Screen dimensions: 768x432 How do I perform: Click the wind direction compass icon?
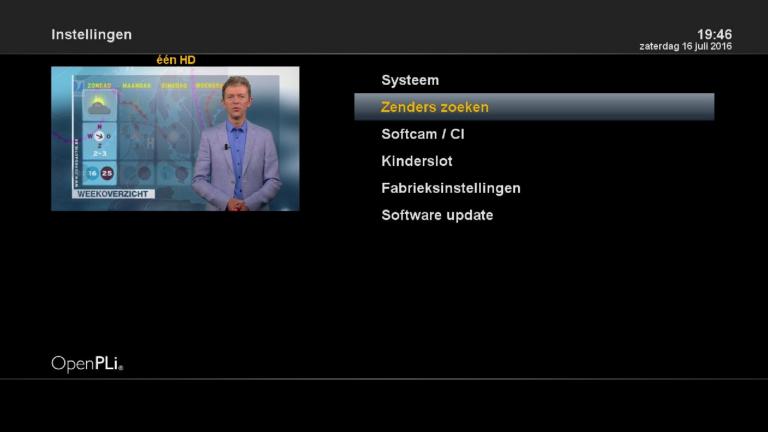tap(99, 137)
